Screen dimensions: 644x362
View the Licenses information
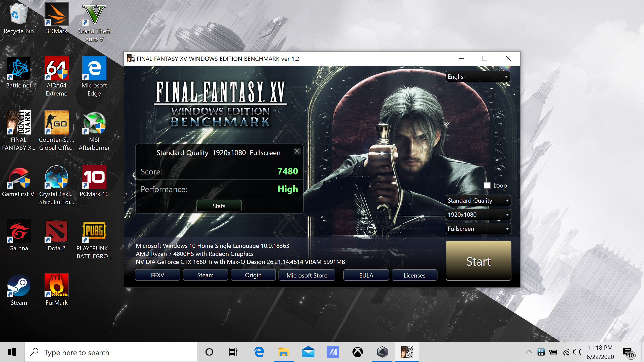(x=414, y=275)
